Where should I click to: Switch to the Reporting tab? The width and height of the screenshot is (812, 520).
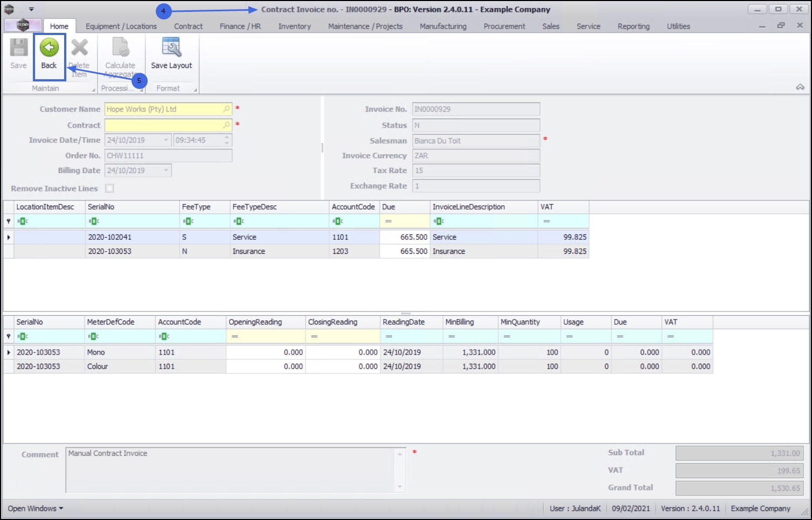[634, 26]
